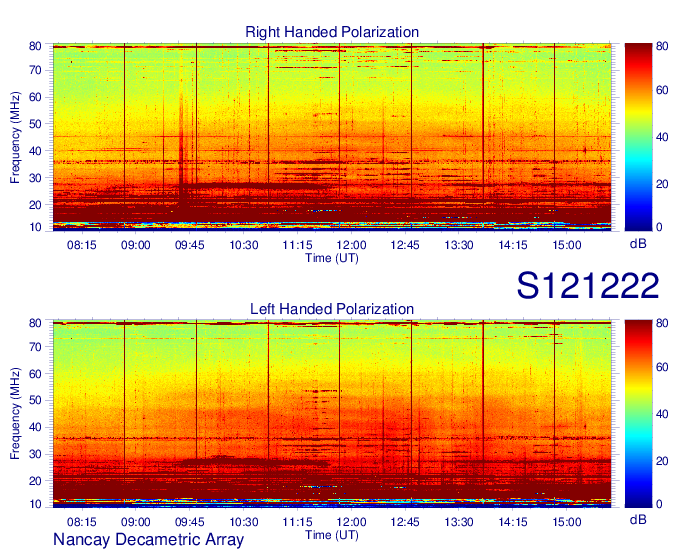Click the 10 MHz tick on right-handed plot
Screen dimensions: 680x552
point(35,227)
